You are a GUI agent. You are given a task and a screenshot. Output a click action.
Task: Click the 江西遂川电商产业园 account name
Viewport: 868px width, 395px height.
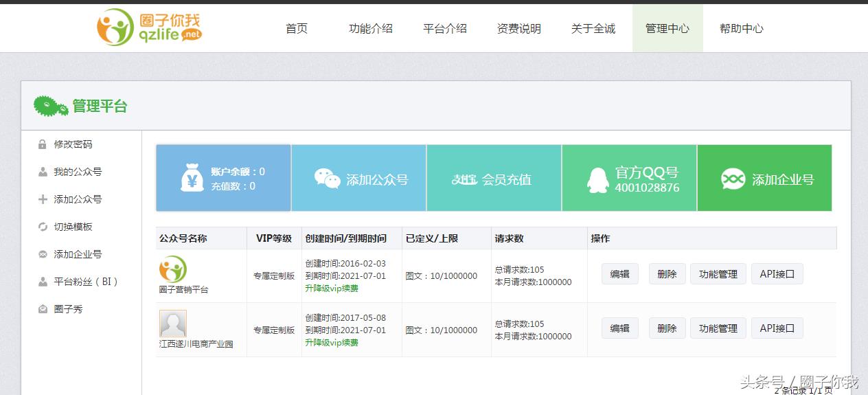[196, 344]
